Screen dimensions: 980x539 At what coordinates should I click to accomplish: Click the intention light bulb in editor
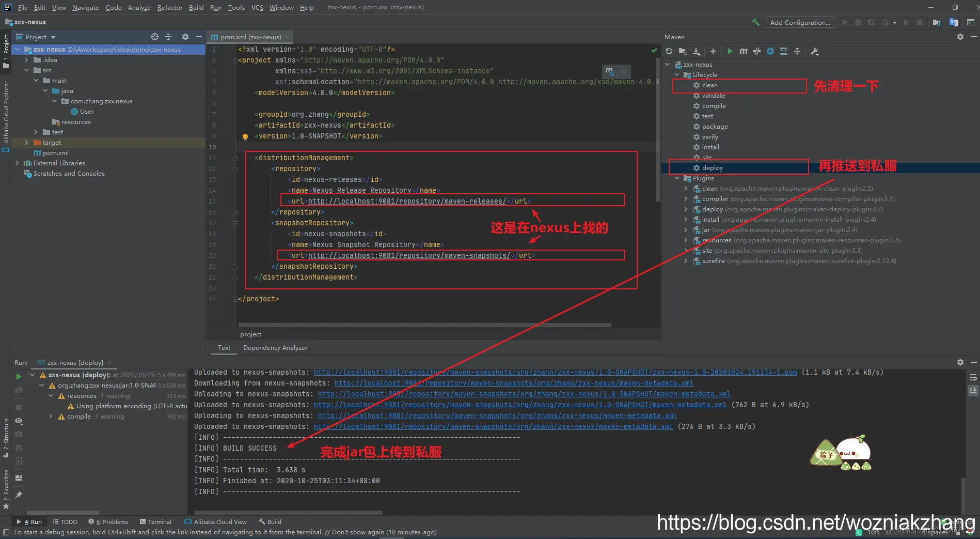245,137
